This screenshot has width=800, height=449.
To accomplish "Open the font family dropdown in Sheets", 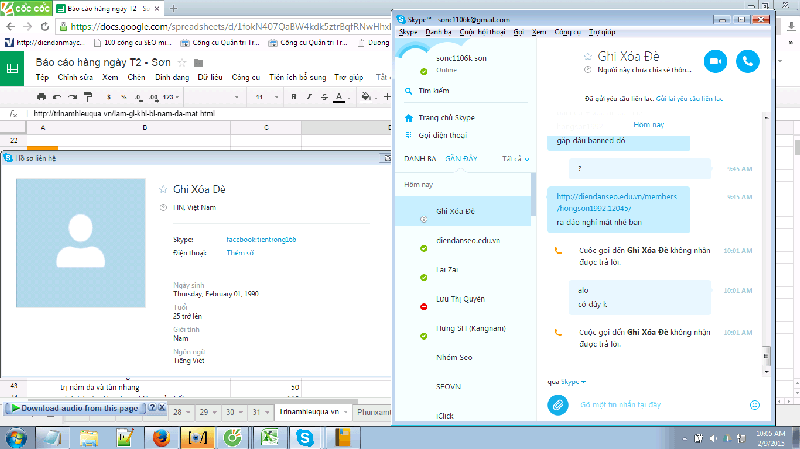I will tap(212, 97).
